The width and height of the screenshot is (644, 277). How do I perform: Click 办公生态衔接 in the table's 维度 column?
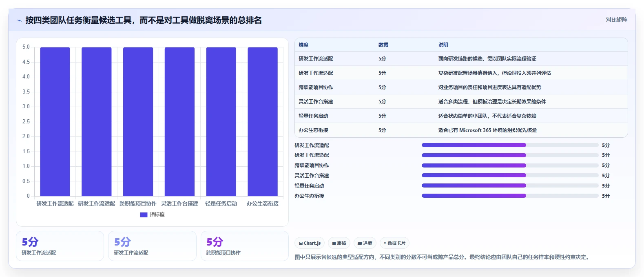pos(313,130)
